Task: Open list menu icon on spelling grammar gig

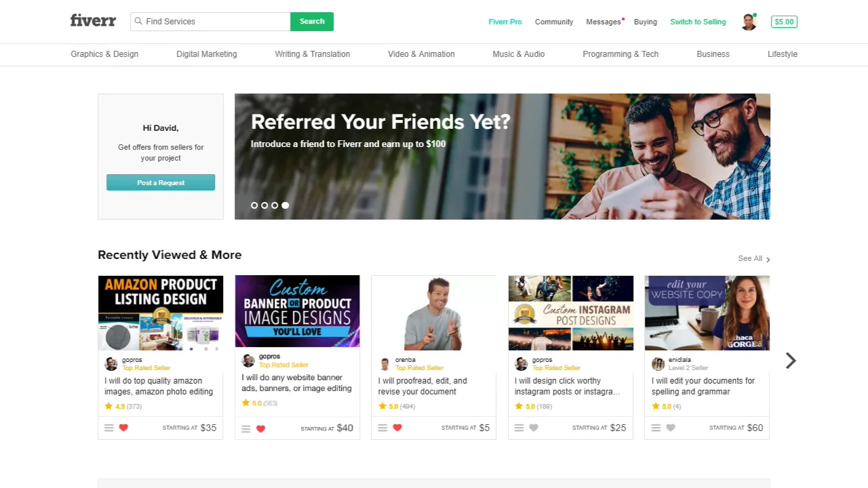Action: tap(656, 428)
